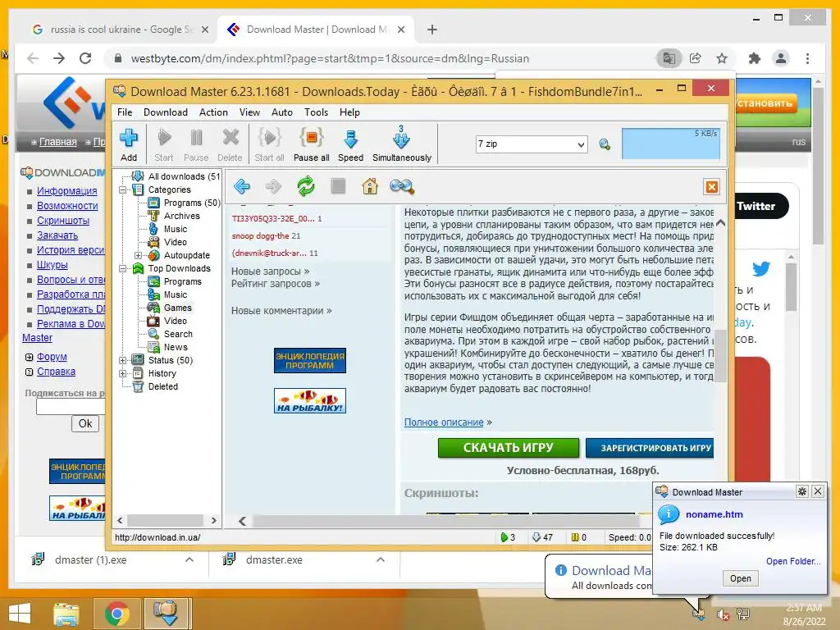The width and height of the screenshot is (840, 630).
Task: Click the download speed graph panel
Action: click(671, 144)
